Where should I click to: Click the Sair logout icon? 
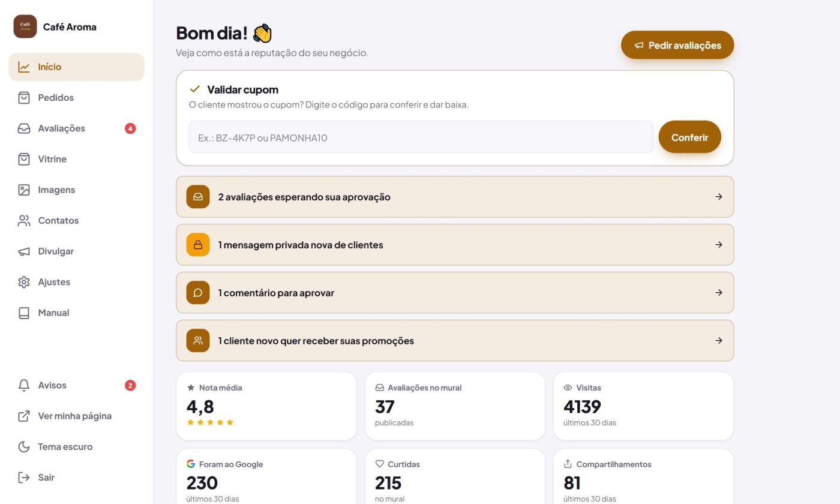click(x=24, y=478)
